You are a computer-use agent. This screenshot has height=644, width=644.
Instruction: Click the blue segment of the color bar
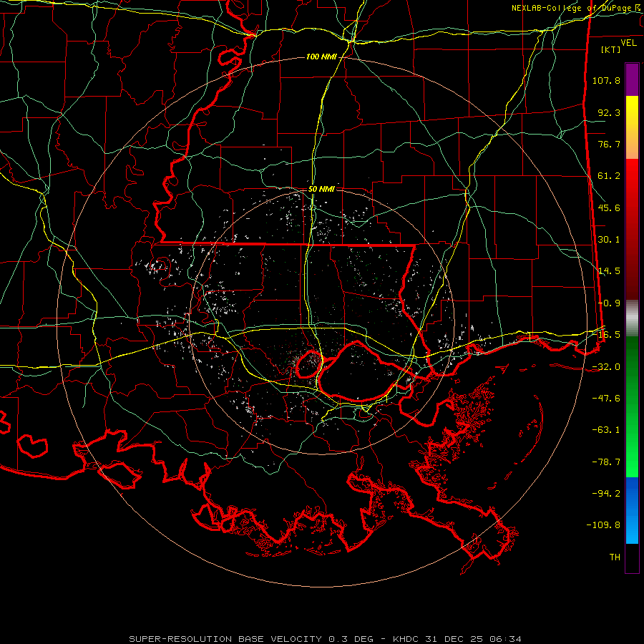click(x=632, y=510)
